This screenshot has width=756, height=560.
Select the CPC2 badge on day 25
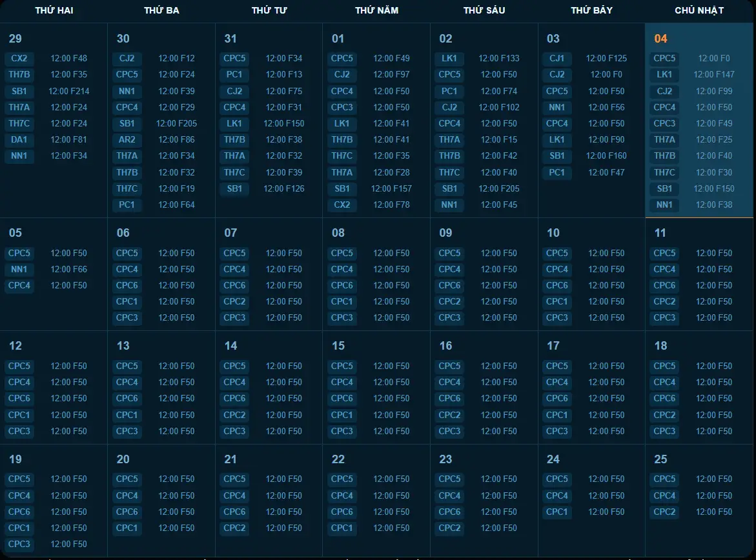click(x=664, y=512)
